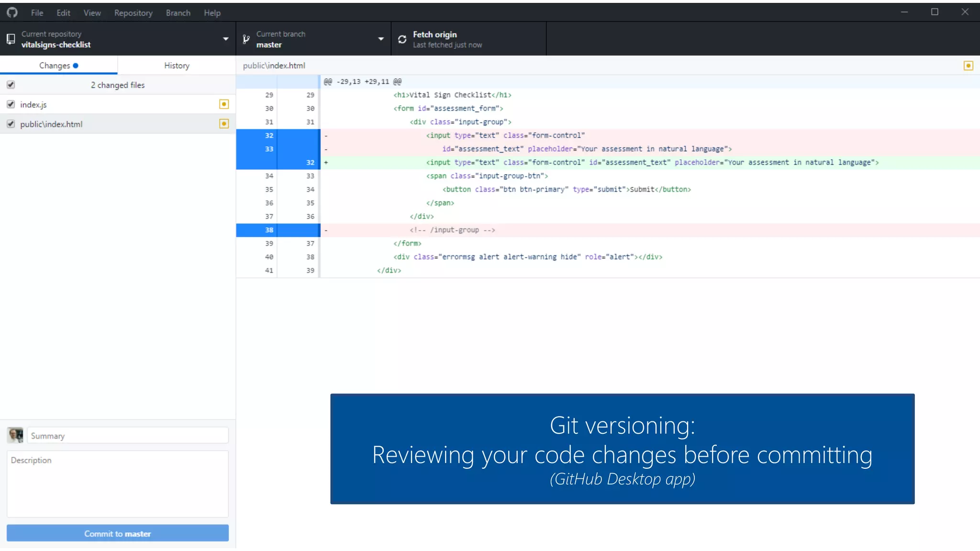
Task: Toggle the all changed files checkbox
Action: (x=11, y=85)
